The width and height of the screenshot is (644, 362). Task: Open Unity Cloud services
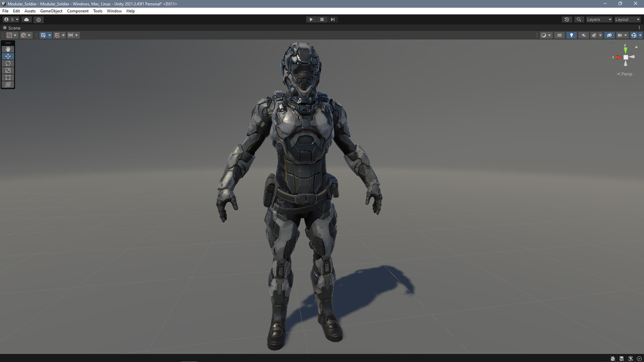click(26, 19)
